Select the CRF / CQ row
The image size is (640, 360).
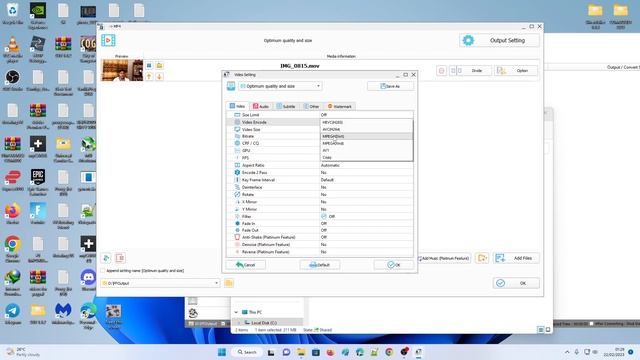[273, 143]
